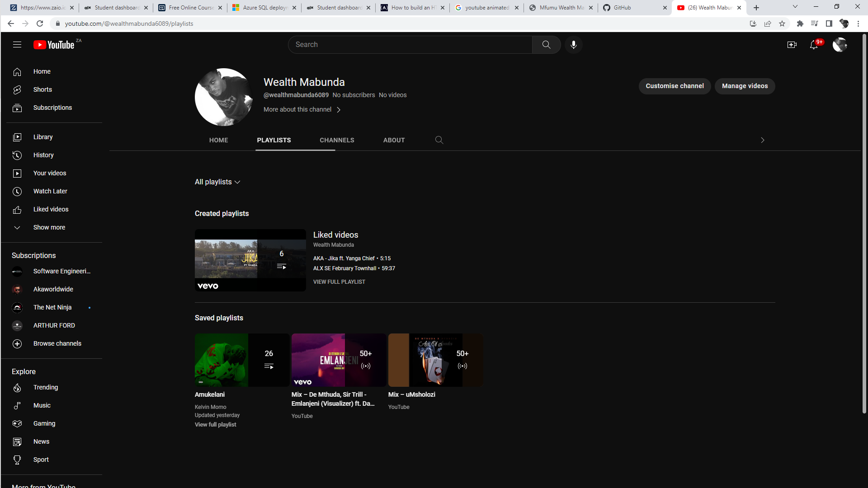Click the Customise channel button
The height and width of the screenshot is (488, 868).
(x=675, y=86)
